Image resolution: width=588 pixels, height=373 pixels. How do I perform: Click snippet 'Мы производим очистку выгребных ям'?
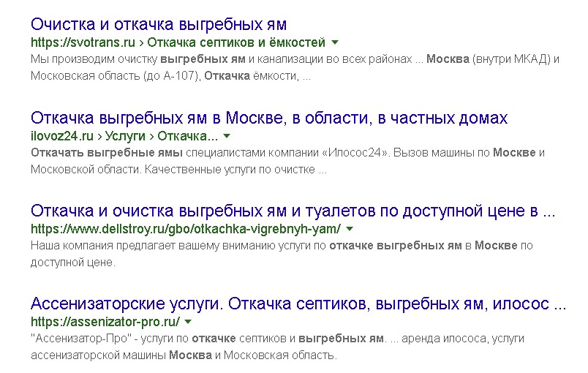tap(138, 59)
